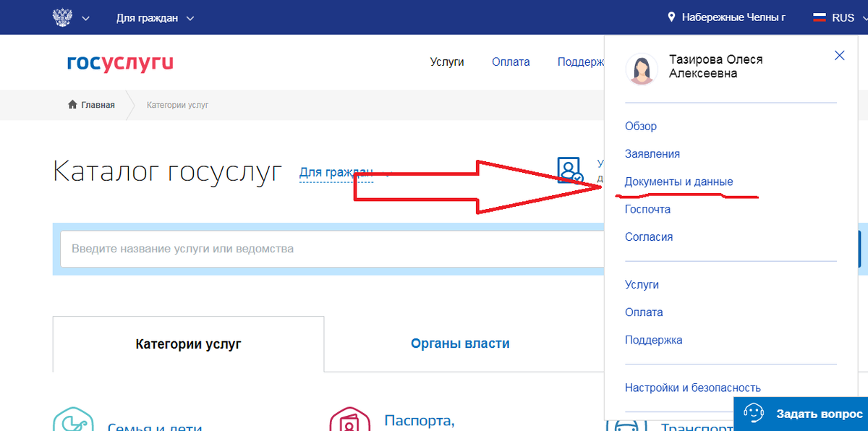Open 'Документы и данные' in user menu

click(679, 182)
